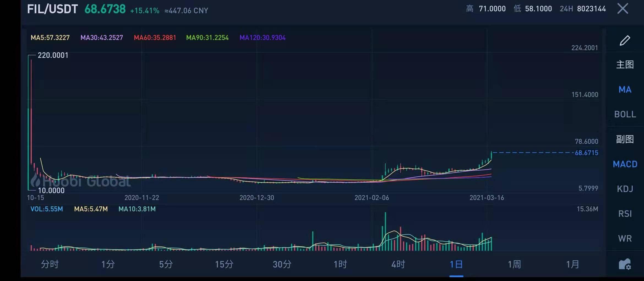
Task: Toggle the MACD sub-chart indicator
Action: point(625,164)
